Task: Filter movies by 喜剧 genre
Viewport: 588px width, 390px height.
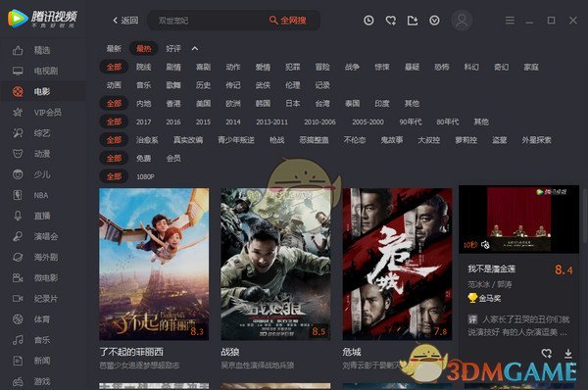Action: [x=203, y=68]
